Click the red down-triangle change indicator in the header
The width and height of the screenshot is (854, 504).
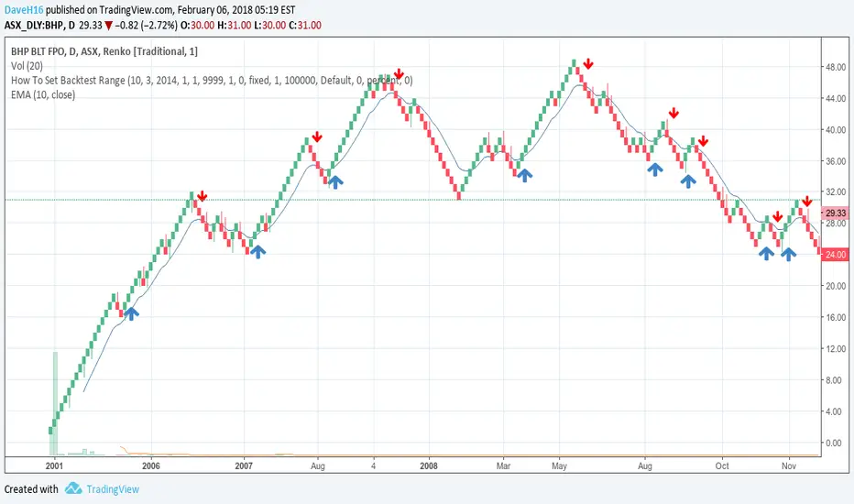(x=108, y=26)
